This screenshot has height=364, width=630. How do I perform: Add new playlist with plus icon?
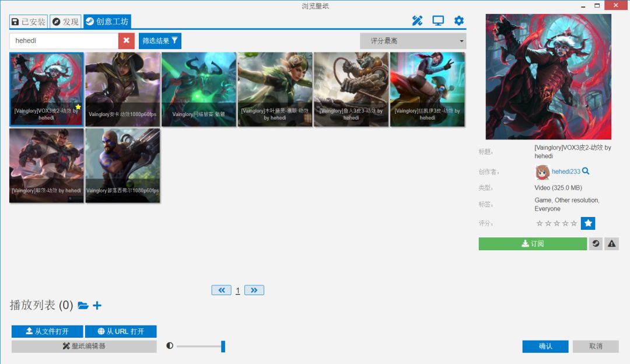pos(97,306)
